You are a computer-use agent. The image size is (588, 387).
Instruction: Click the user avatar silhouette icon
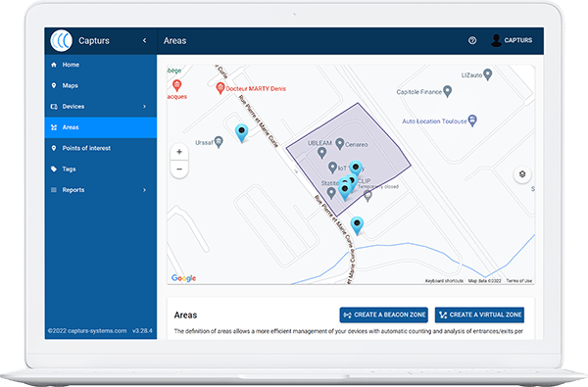pos(496,40)
